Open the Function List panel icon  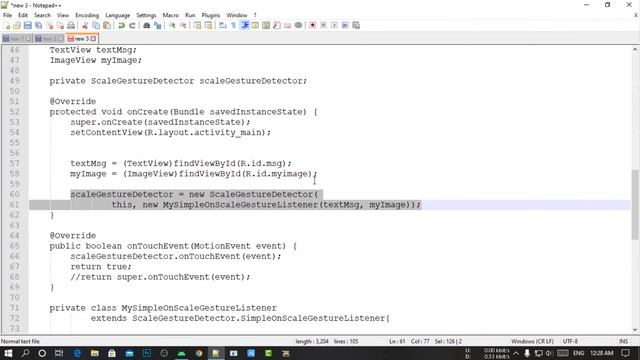(x=277, y=25)
